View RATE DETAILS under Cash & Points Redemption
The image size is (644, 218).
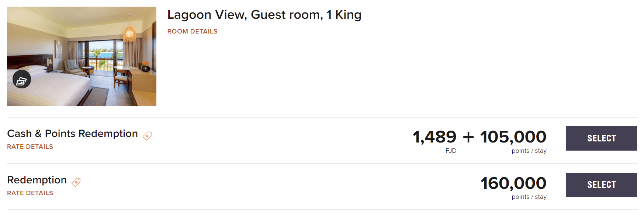30,147
